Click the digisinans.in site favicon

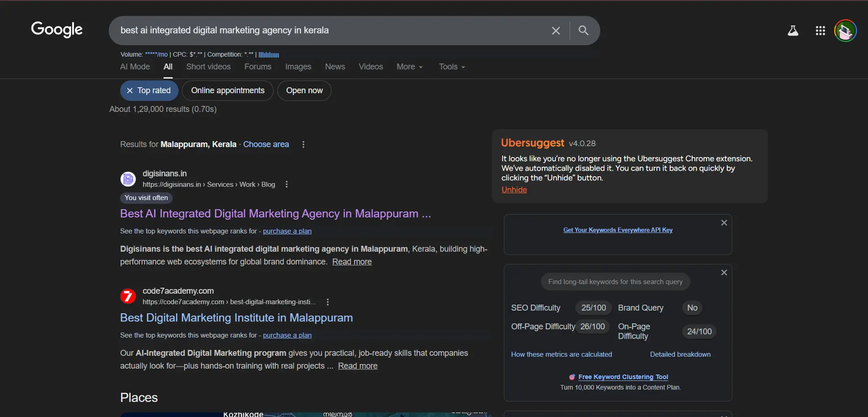coord(128,179)
